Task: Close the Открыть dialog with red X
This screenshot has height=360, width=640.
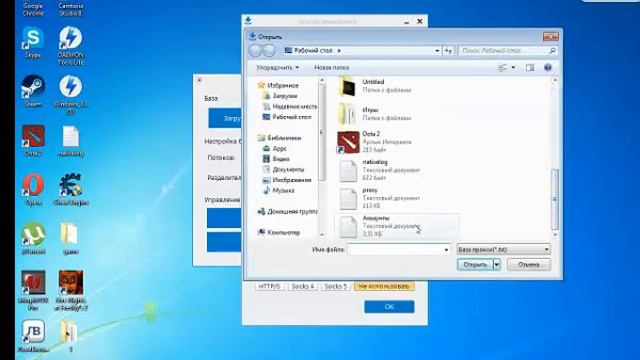Action: [551, 37]
